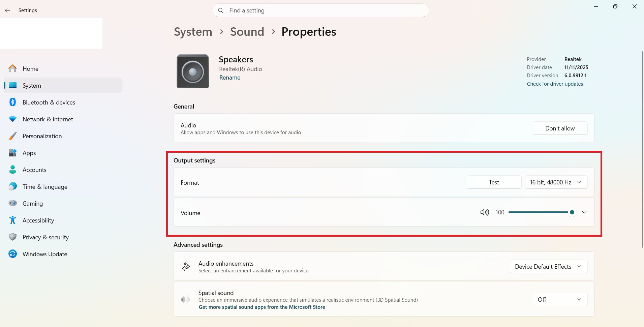Open Gaming settings
The width and height of the screenshot is (644, 327).
[x=33, y=203]
